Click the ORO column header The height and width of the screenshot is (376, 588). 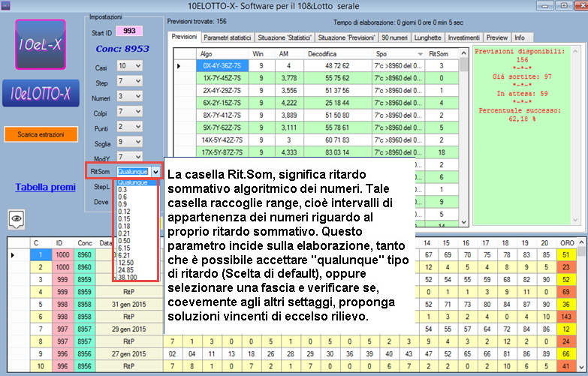(x=567, y=243)
